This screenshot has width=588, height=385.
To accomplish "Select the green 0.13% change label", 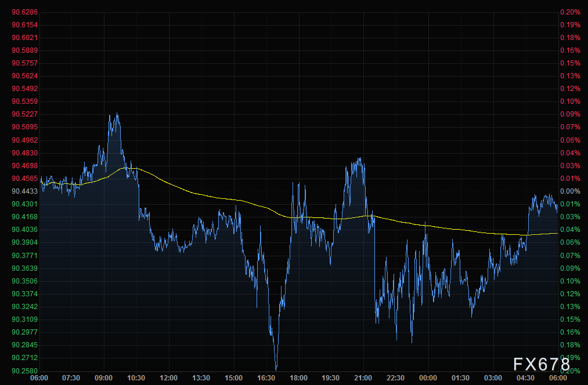I will 570,306.
